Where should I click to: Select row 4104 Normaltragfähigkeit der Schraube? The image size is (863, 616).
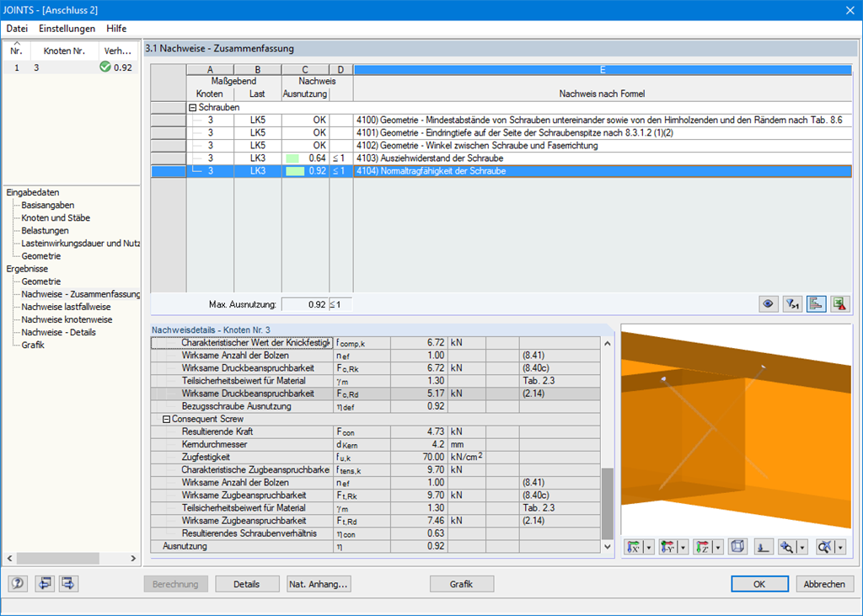pyautogui.click(x=501, y=171)
